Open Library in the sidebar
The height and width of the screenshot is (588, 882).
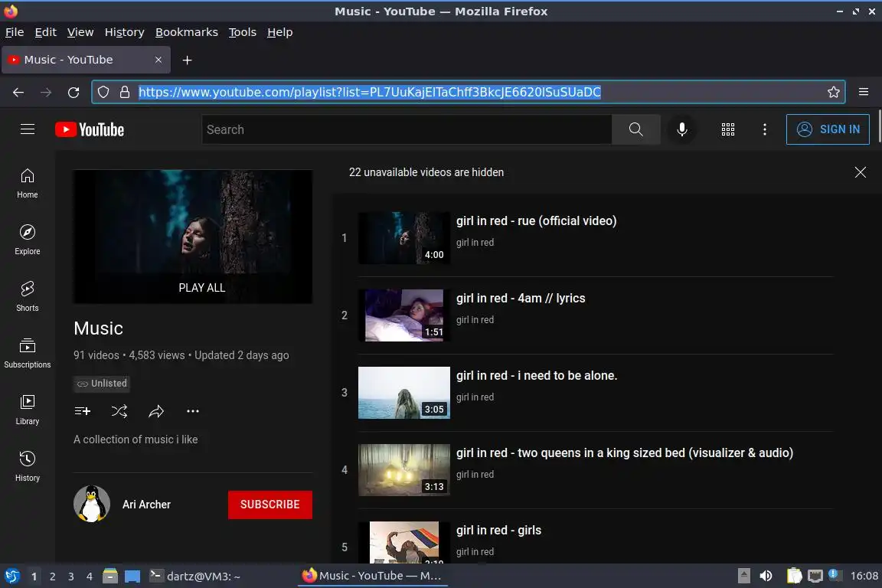pos(27,410)
